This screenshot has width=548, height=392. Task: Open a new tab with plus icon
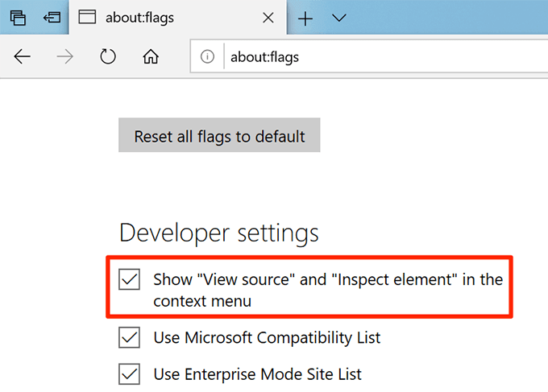[305, 18]
